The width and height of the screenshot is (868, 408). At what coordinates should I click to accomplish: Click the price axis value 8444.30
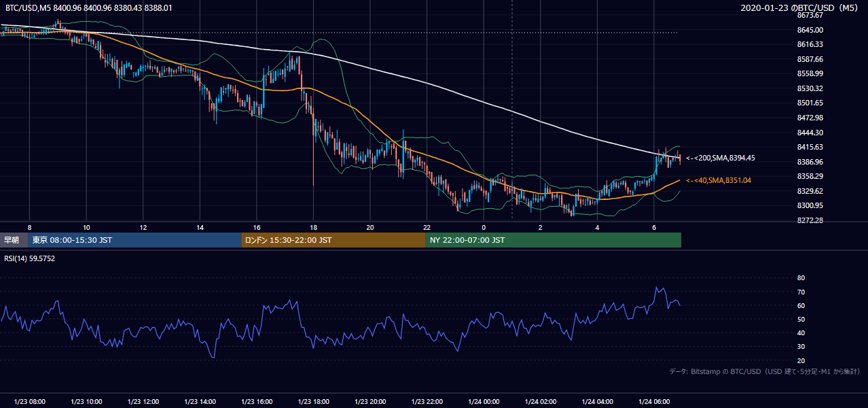(x=810, y=133)
